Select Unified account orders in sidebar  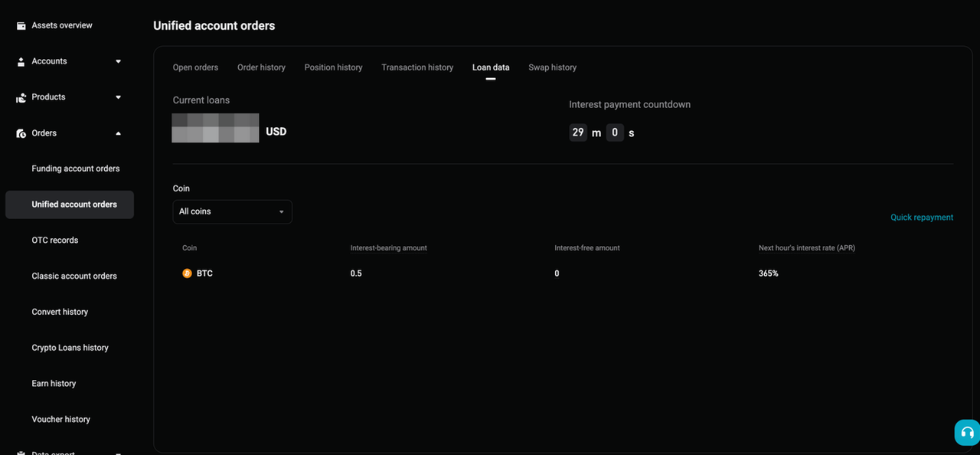click(x=70, y=205)
